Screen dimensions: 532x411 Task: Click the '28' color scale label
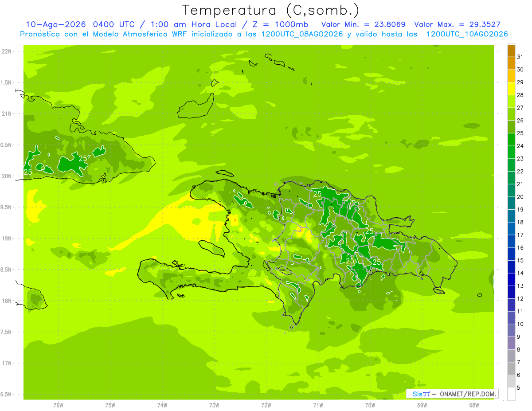pos(520,95)
